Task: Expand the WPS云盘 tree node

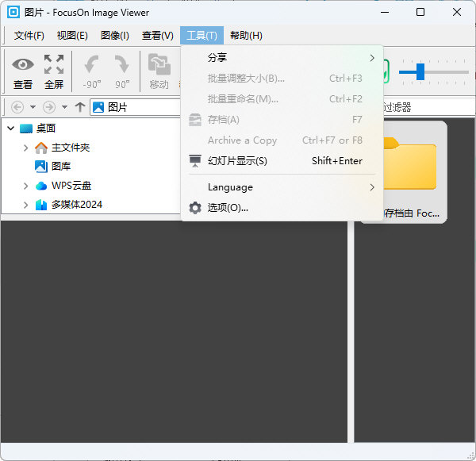Action: [26, 186]
